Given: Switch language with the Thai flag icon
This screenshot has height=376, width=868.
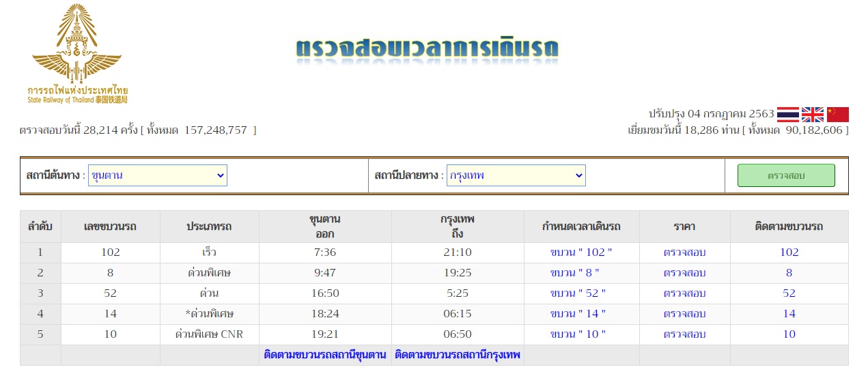Looking at the screenshot, I should point(788,114).
